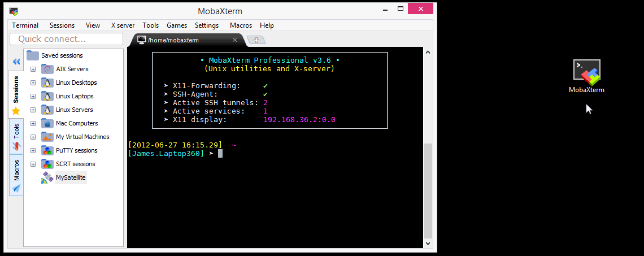Click the knife icon on Tools tab
This screenshot has height=256, width=644.
[x=16, y=145]
